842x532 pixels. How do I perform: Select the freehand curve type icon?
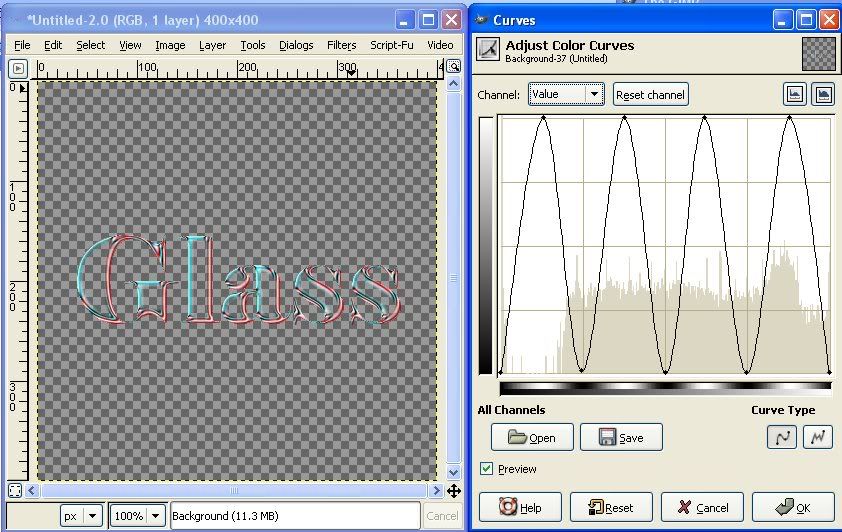pyautogui.click(x=818, y=437)
